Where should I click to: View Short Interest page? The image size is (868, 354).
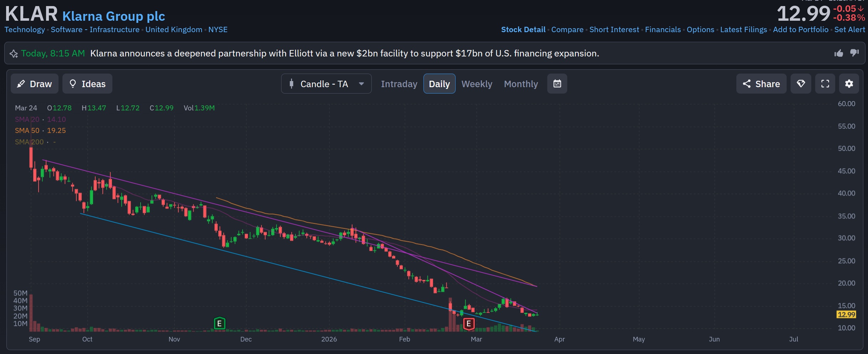(x=614, y=30)
